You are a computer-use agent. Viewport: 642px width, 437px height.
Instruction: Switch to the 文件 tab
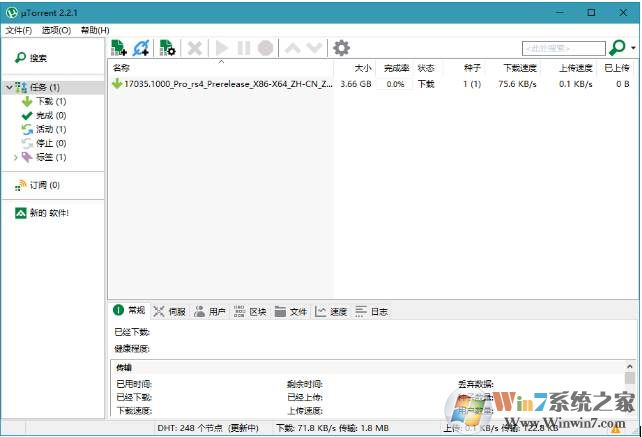pos(291,312)
